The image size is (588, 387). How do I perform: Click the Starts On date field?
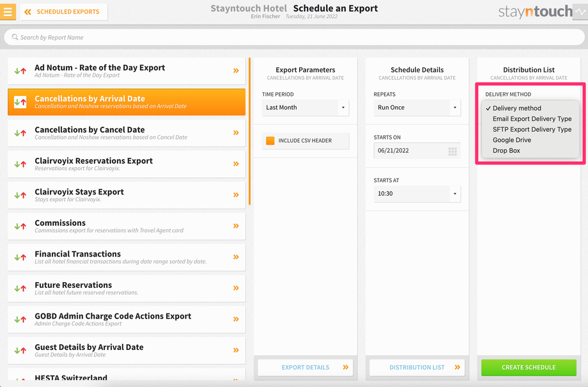coord(417,150)
